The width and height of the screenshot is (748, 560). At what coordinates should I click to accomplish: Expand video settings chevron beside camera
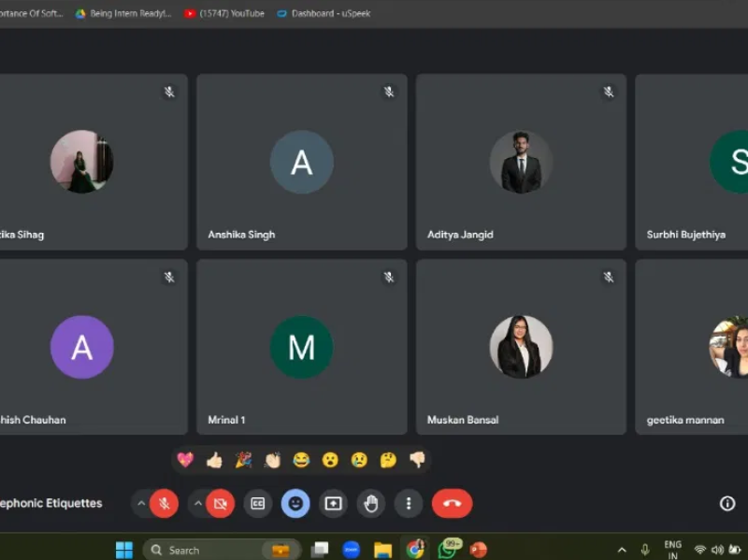pos(198,503)
